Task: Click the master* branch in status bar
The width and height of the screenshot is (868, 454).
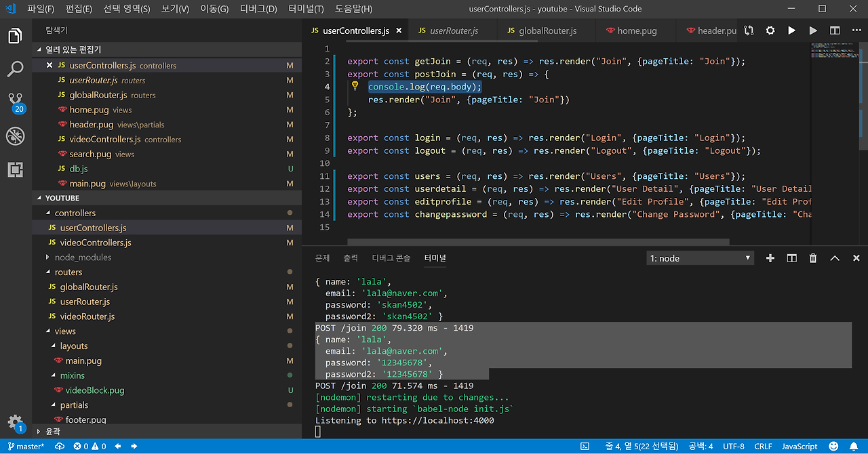Action: [26, 447]
